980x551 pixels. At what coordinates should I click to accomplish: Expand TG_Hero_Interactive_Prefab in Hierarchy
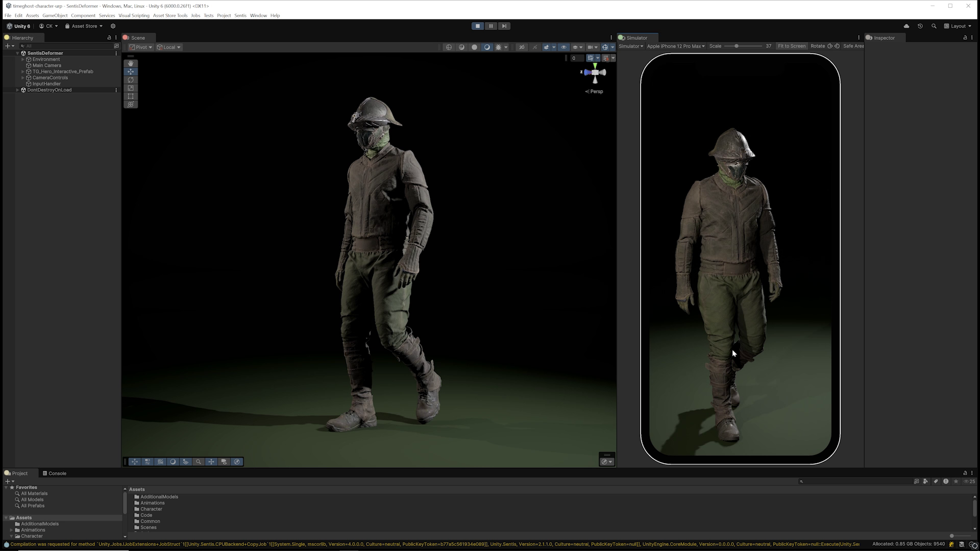(x=23, y=71)
